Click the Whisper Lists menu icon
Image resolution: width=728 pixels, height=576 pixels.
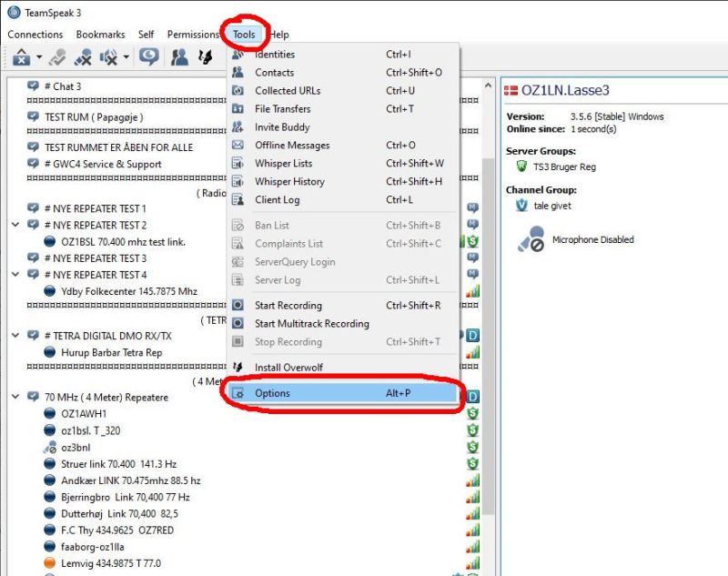[238, 164]
